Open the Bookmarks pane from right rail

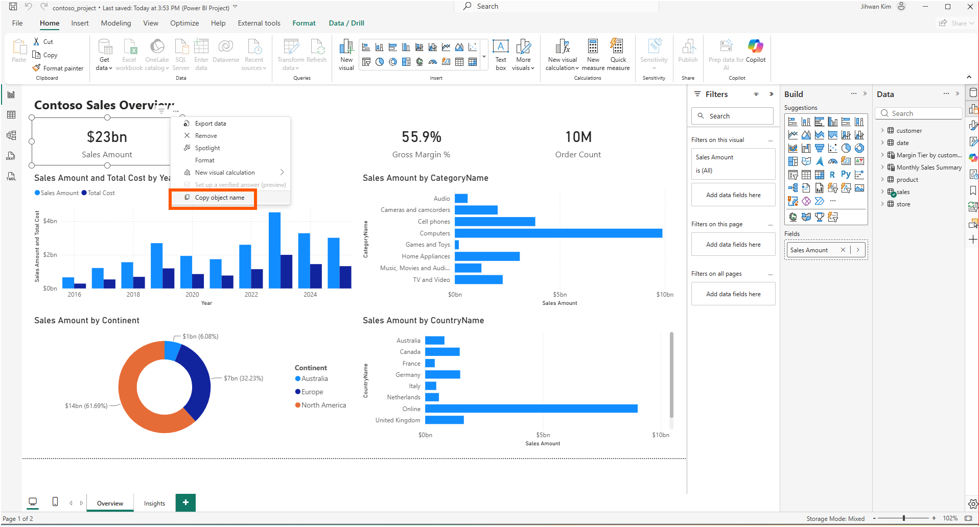point(973,190)
